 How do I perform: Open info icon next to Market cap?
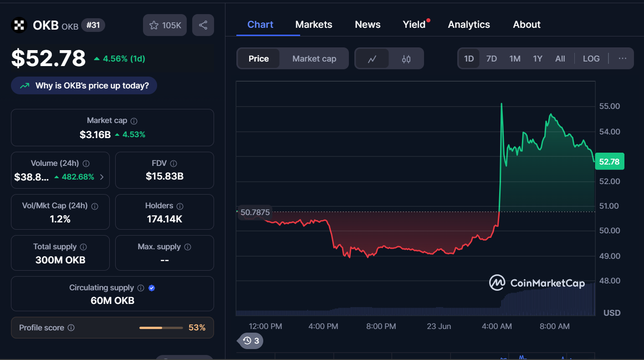[134, 121]
